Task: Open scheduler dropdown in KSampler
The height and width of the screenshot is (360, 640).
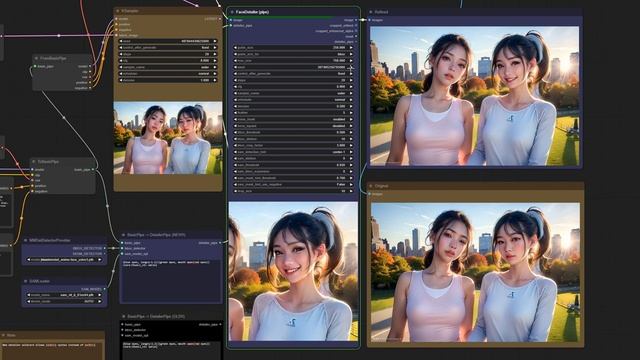Action: pos(168,74)
